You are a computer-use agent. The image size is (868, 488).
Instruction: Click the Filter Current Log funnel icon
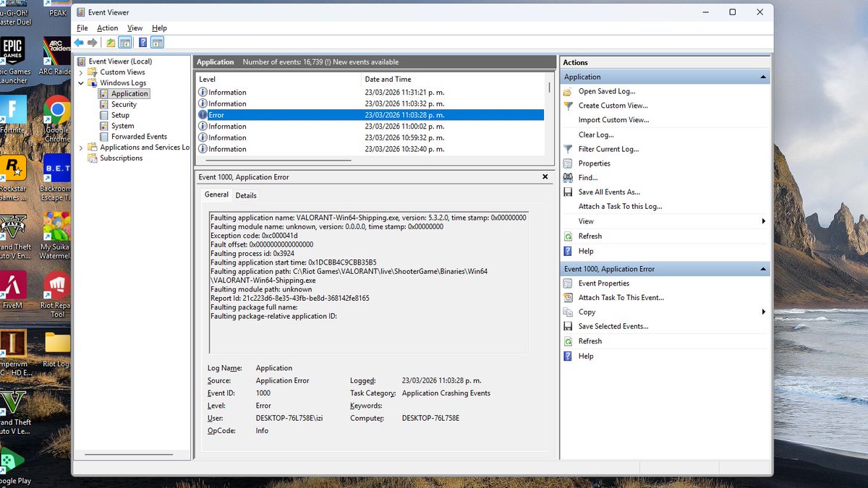coord(568,149)
